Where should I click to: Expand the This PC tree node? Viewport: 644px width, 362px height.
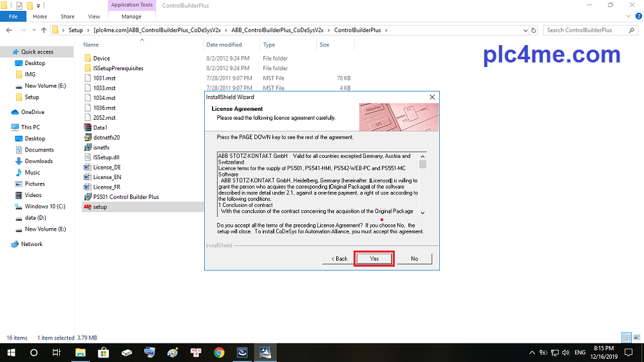(x=6, y=128)
